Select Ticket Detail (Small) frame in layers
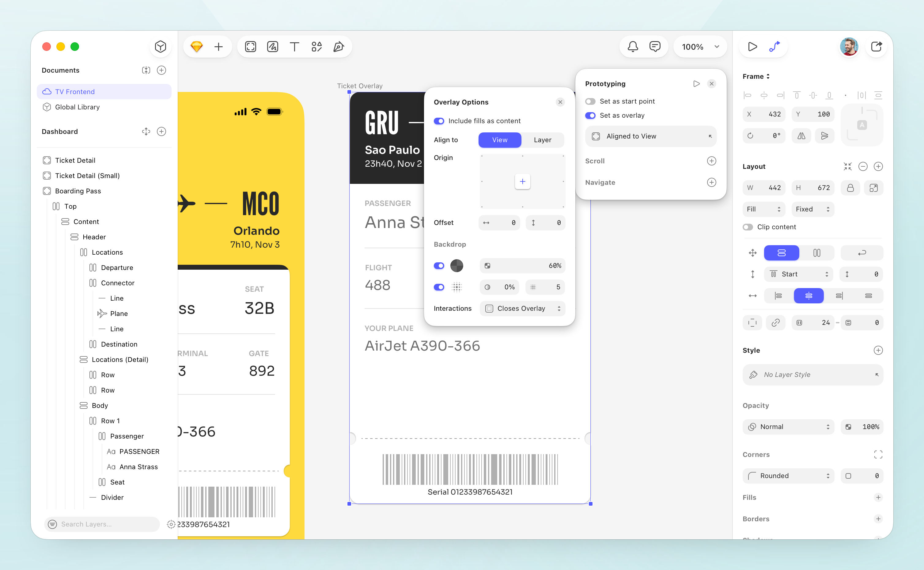This screenshot has height=570, width=924. click(104, 176)
